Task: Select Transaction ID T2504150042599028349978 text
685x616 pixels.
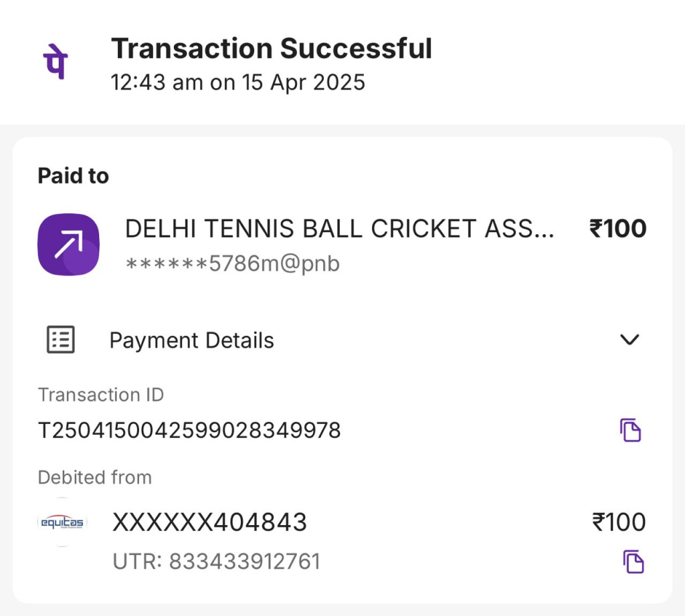Action: [x=189, y=430]
